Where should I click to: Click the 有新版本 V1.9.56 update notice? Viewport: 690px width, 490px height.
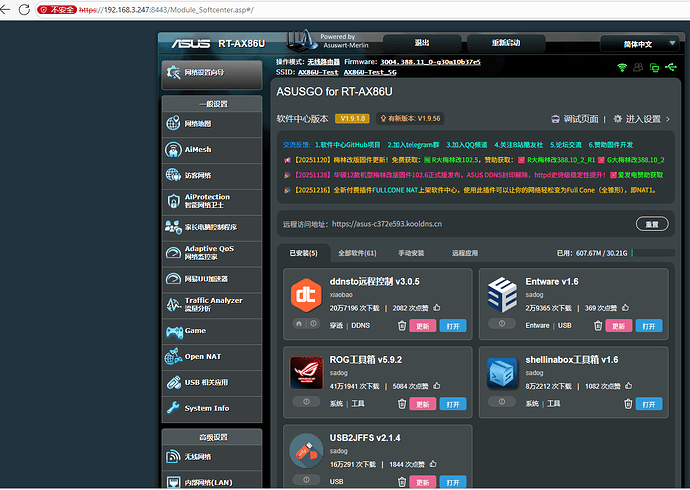[x=410, y=119]
